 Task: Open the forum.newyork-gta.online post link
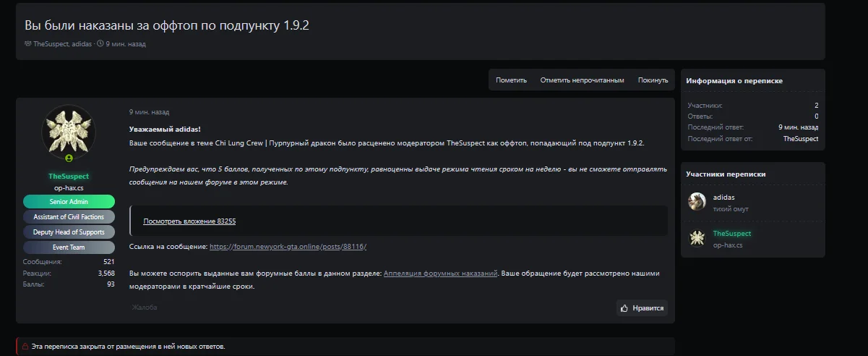tap(288, 247)
